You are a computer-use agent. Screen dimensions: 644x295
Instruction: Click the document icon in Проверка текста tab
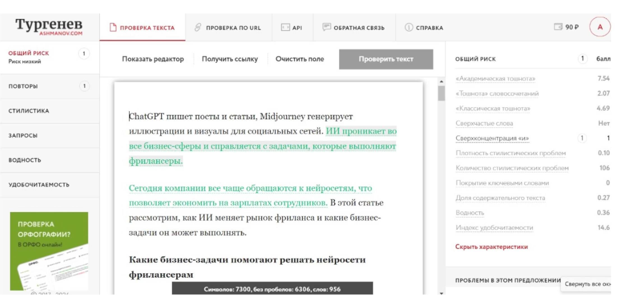coord(113,28)
